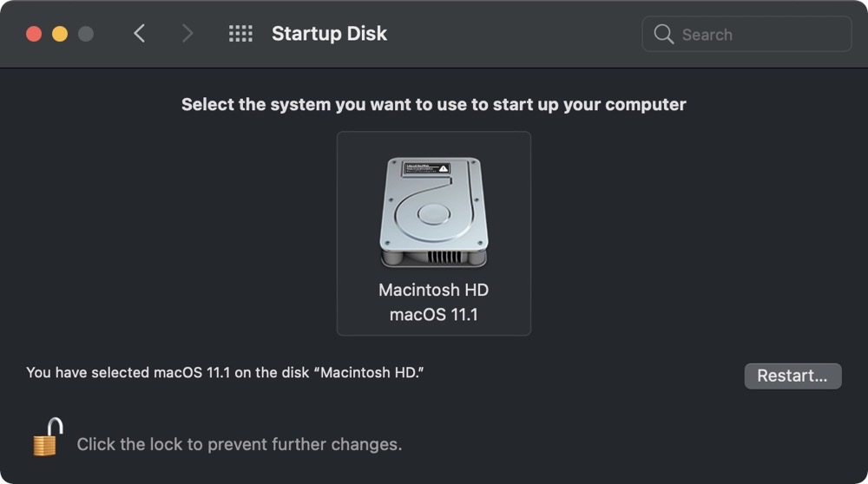The width and height of the screenshot is (868, 484).
Task: Show all preferences with the grid icon
Action: 240,34
